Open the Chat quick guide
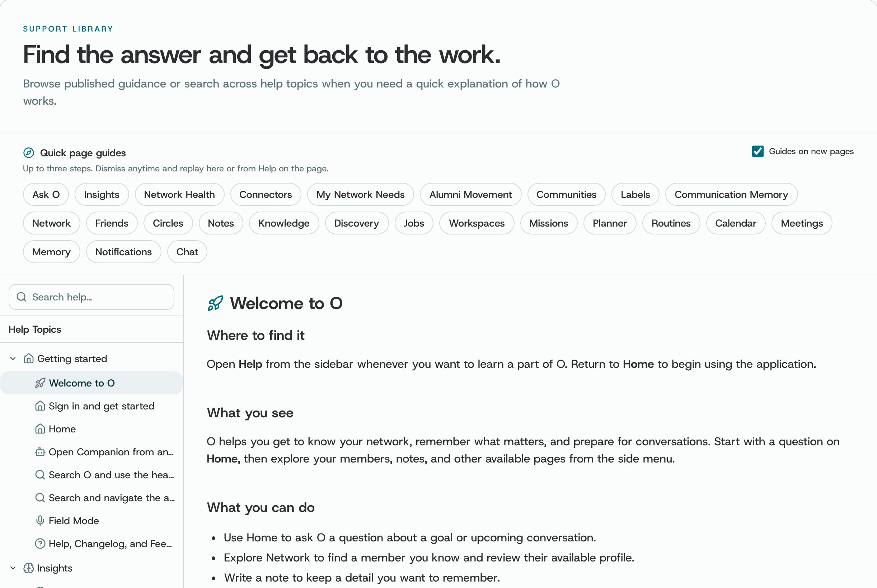 coord(187,252)
